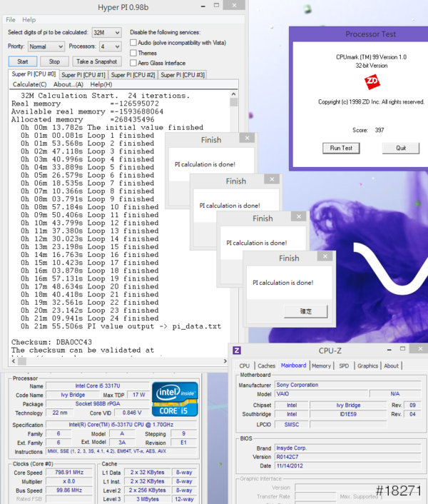428x504 pixels.
Task: Open the Memory tab in CPU-Z
Action: [x=321, y=366]
